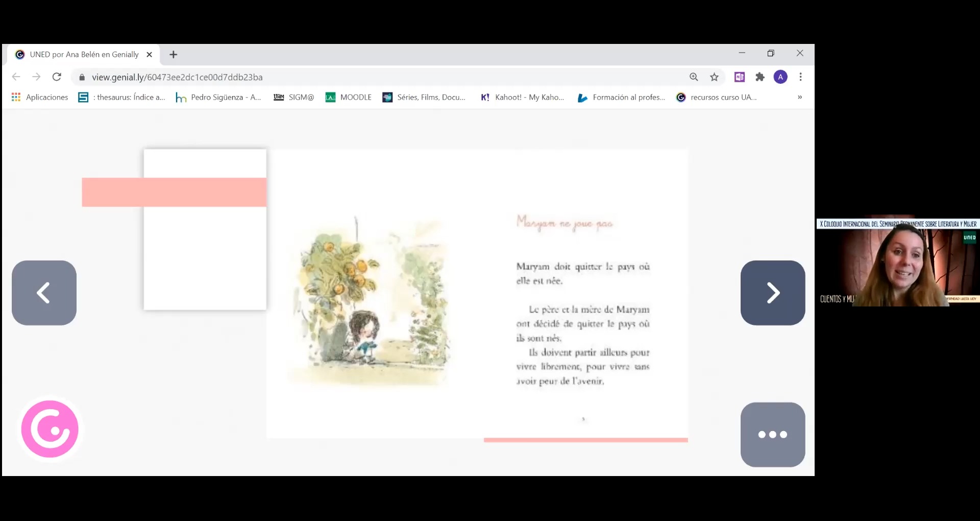This screenshot has height=521, width=980.
Task: Click the Maryam garden illustration
Action: tap(371, 301)
